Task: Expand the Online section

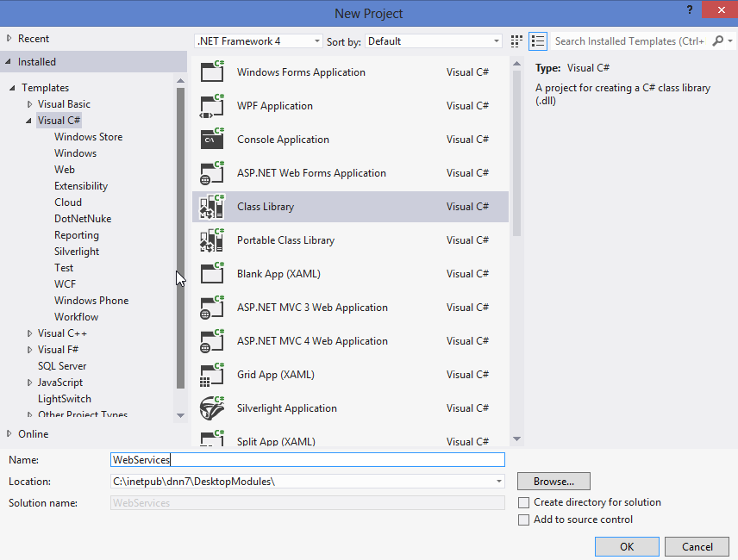Action: [x=9, y=433]
